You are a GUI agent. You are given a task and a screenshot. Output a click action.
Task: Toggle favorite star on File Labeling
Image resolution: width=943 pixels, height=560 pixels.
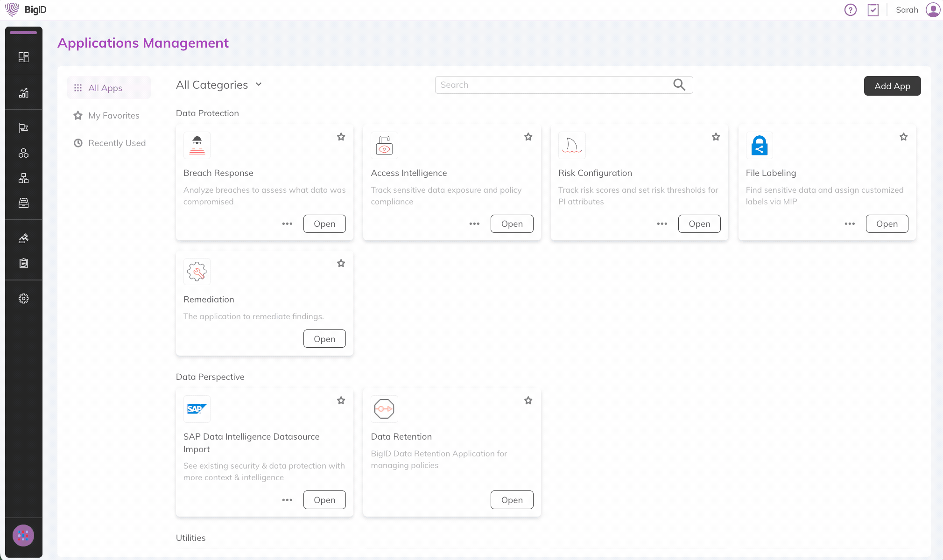coord(904,137)
